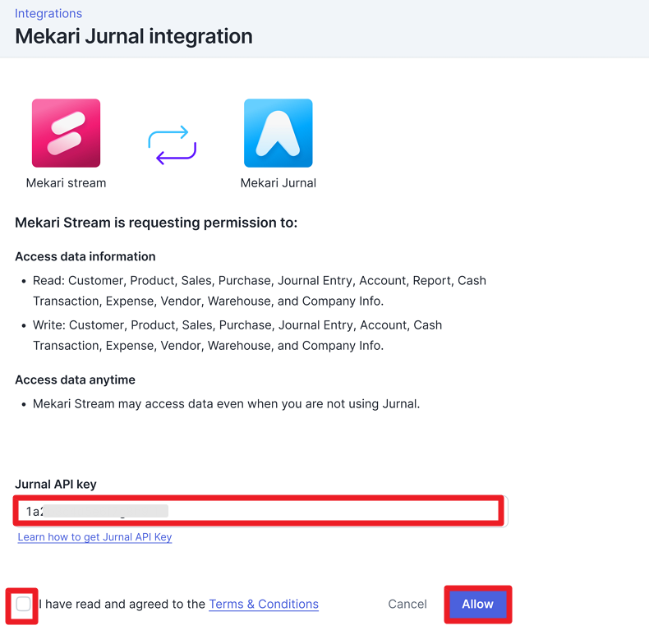649x644 pixels.
Task: Click the requesting permission heading text
Action: [156, 223]
